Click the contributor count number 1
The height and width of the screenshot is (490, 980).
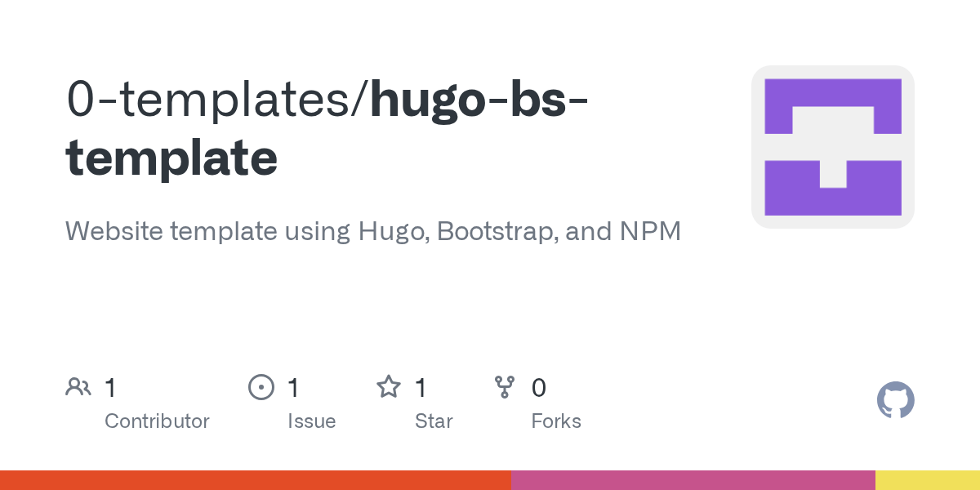click(110, 388)
